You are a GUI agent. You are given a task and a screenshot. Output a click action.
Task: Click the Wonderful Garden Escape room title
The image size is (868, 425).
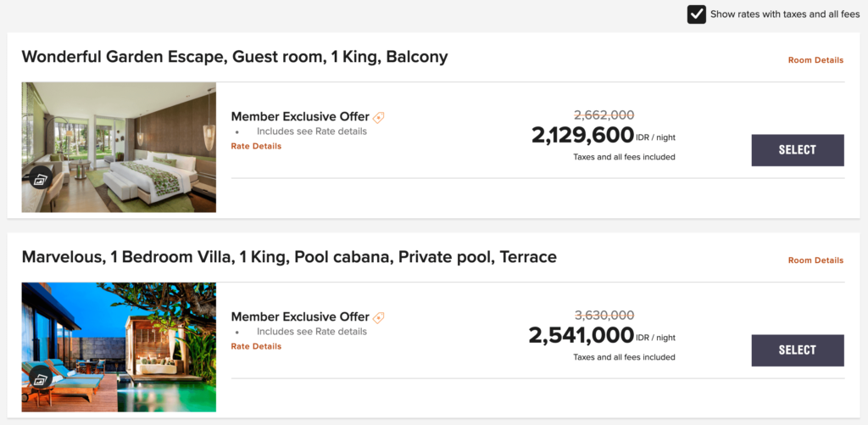click(235, 57)
